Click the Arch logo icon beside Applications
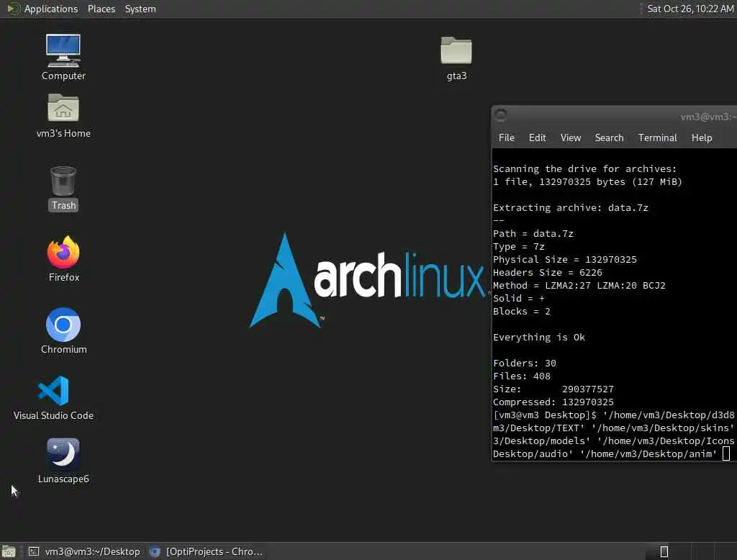Image resolution: width=737 pixels, height=560 pixels. tap(13, 9)
